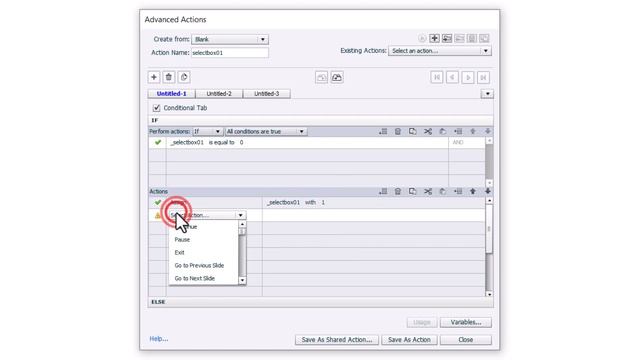
Task: Delete condition trash icon in Perform actions bar
Action: tap(398, 131)
